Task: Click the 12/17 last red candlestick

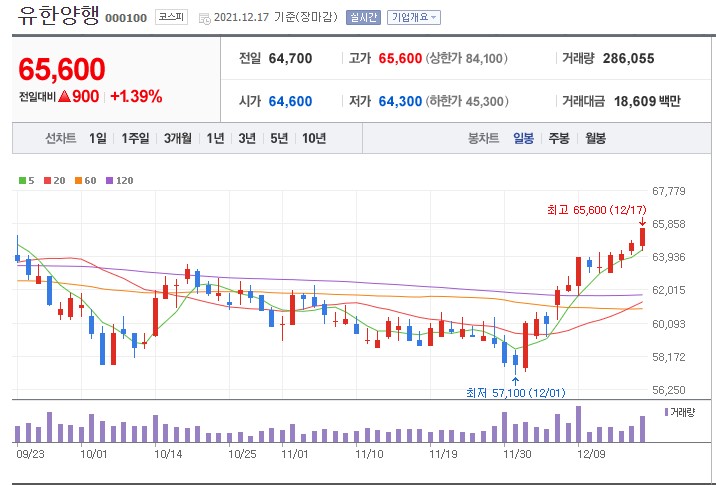Action: [x=642, y=238]
